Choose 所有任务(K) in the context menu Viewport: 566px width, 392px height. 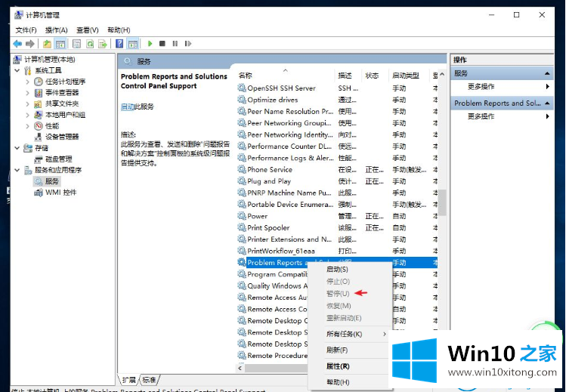[344, 334]
